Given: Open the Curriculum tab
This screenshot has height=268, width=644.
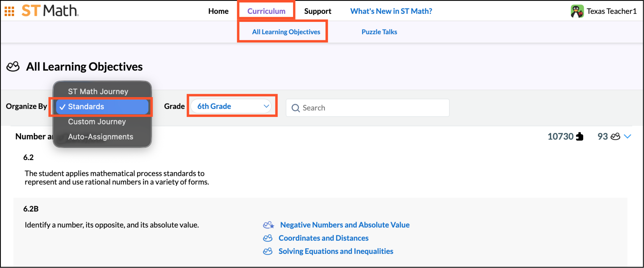Looking at the screenshot, I should 266,11.
